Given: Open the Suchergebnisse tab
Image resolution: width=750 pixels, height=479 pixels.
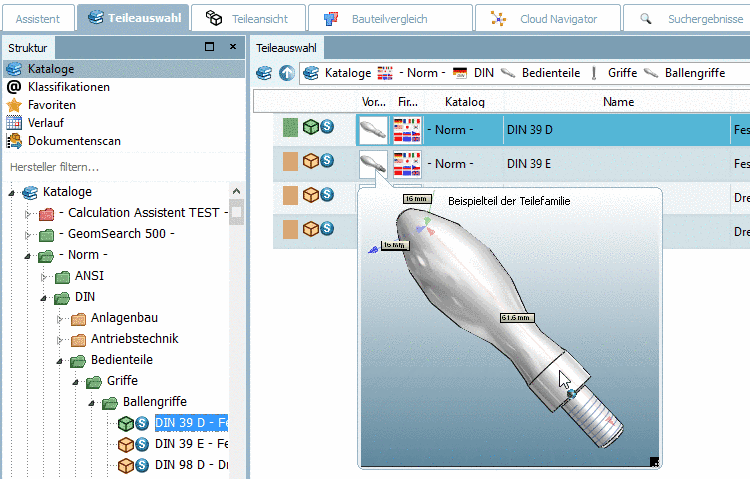Looking at the screenshot, I should tap(689, 19).
